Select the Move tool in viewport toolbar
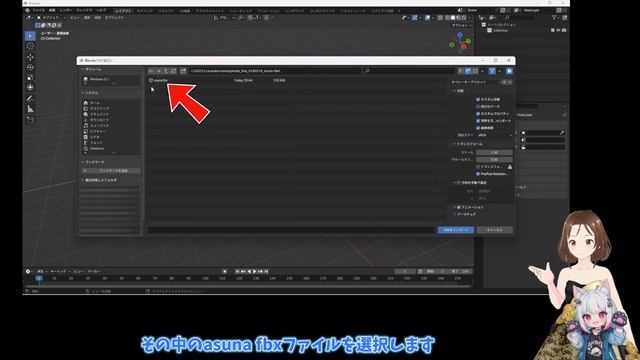The height and width of the screenshot is (360, 640). (30, 57)
